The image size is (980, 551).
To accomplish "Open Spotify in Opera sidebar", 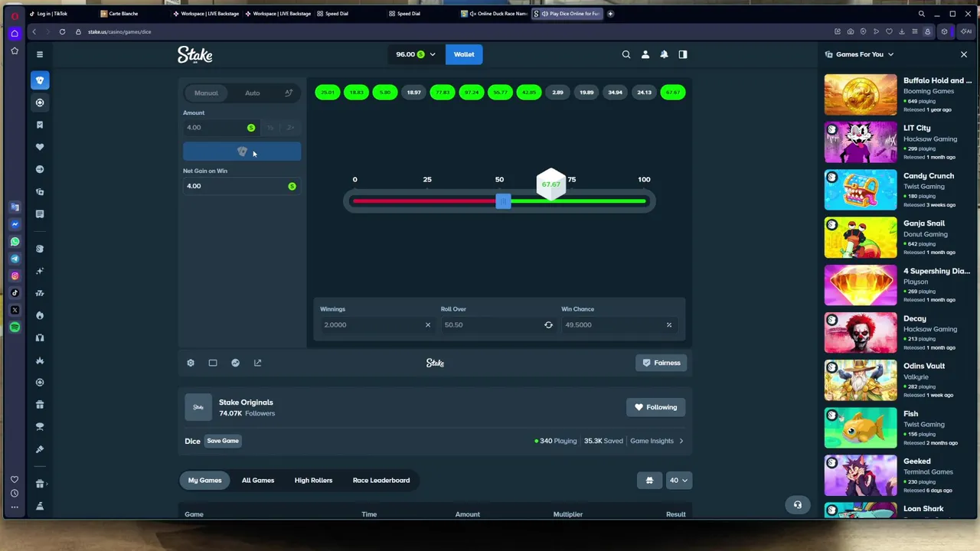I will pos(15,328).
